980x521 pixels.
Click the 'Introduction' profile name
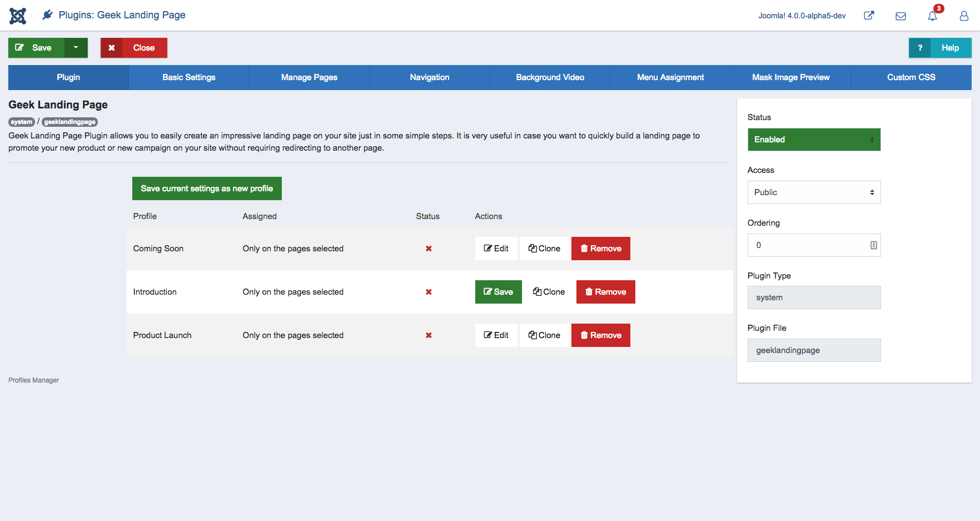(x=155, y=292)
